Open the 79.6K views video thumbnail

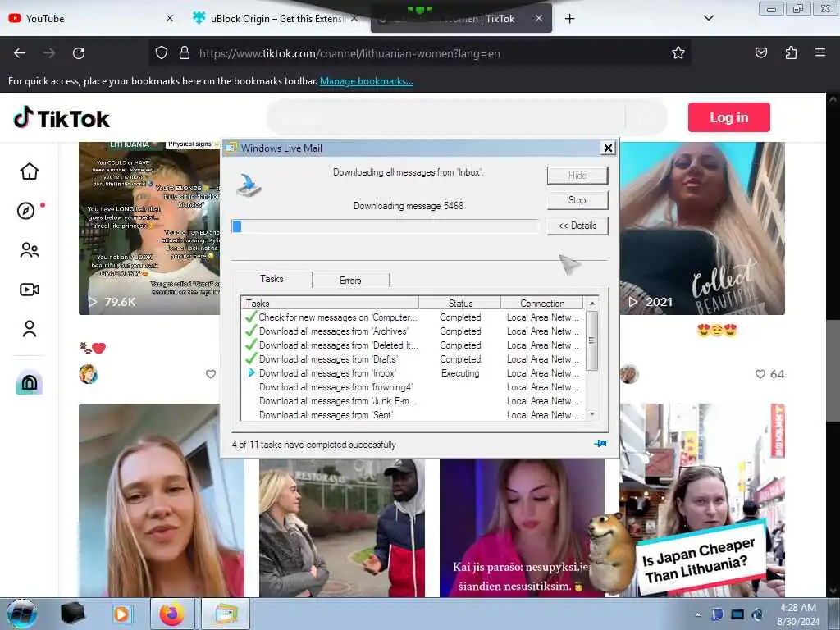[149, 228]
